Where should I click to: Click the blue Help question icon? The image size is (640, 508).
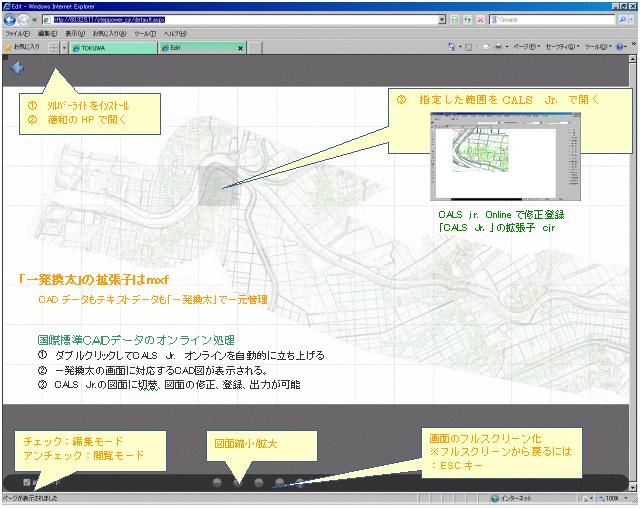[619, 47]
